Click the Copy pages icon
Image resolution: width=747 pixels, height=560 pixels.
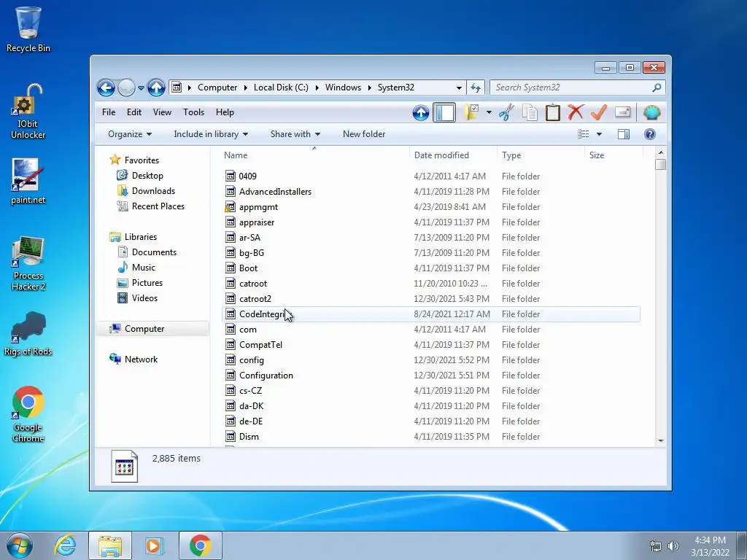(x=530, y=113)
